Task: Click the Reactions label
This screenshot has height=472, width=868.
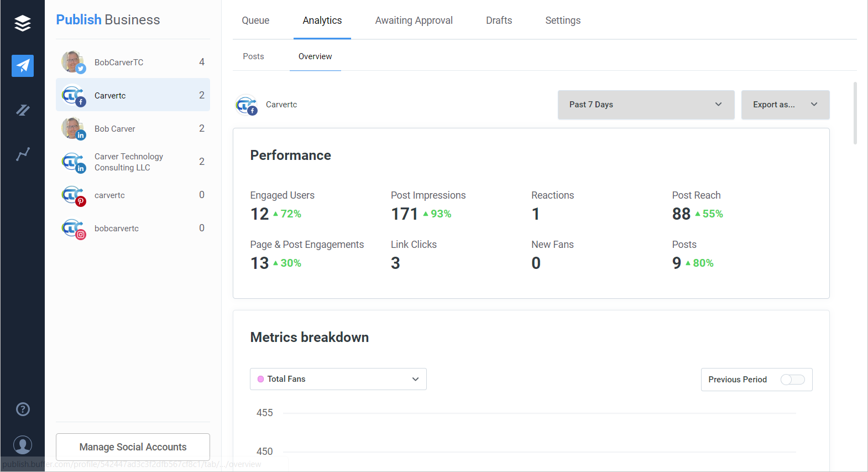Action: (x=552, y=195)
